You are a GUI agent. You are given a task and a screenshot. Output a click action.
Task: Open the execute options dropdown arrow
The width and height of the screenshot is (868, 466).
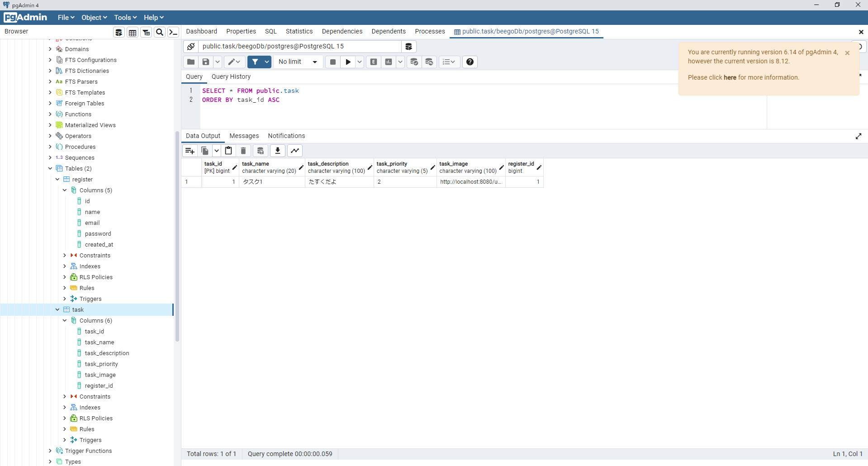tap(360, 62)
